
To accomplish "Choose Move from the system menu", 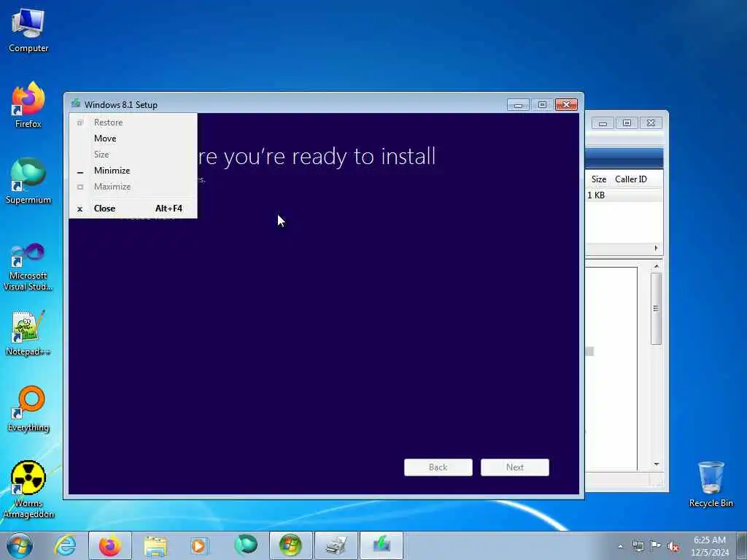I will (133, 139).
